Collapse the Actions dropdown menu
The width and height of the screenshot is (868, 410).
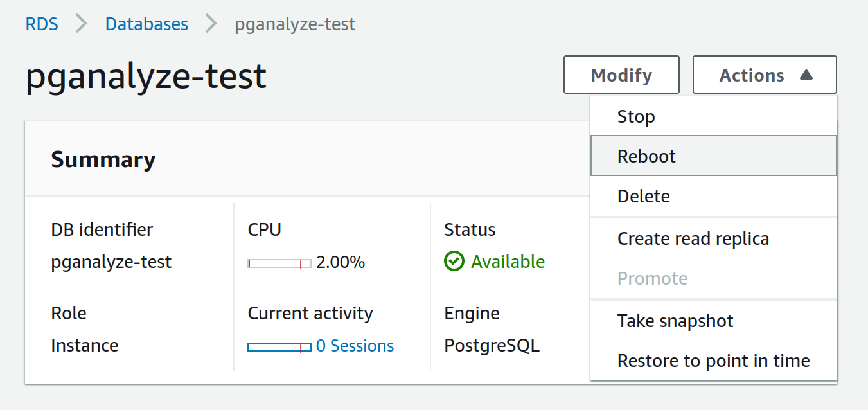(x=764, y=75)
